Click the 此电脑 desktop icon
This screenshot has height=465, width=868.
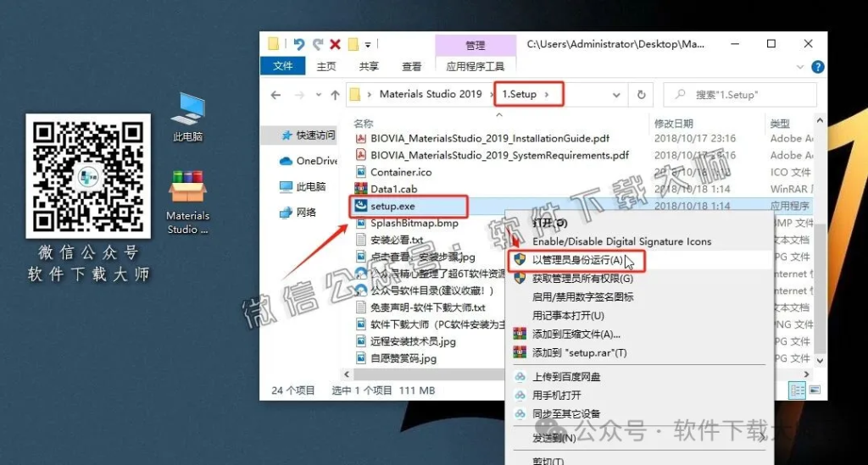tap(187, 117)
